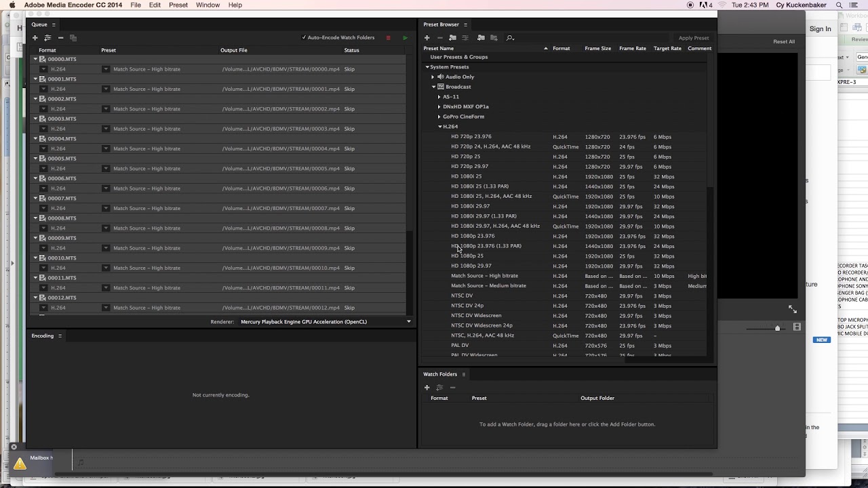Click output file path for 00004.mp4
868x488 pixels.
pyautogui.click(x=281, y=148)
